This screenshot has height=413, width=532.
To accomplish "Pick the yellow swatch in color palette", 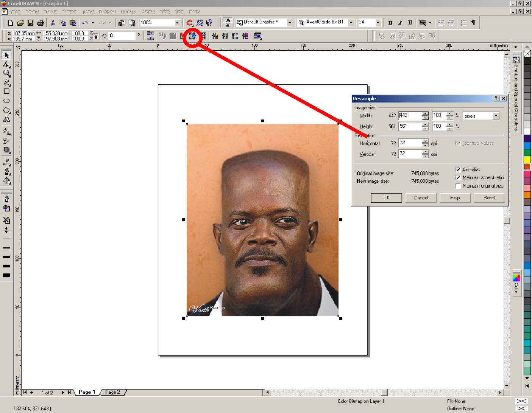I will [527, 160].
